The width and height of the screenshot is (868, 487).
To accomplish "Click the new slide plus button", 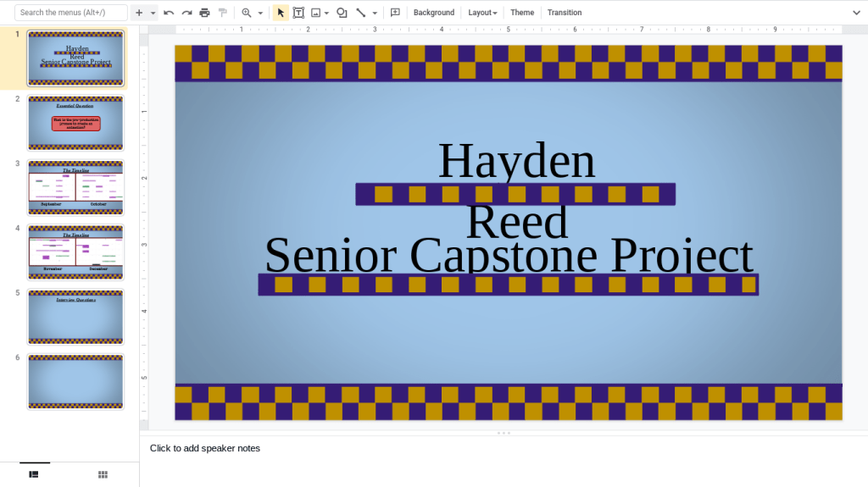I will (x=139, y=13).
